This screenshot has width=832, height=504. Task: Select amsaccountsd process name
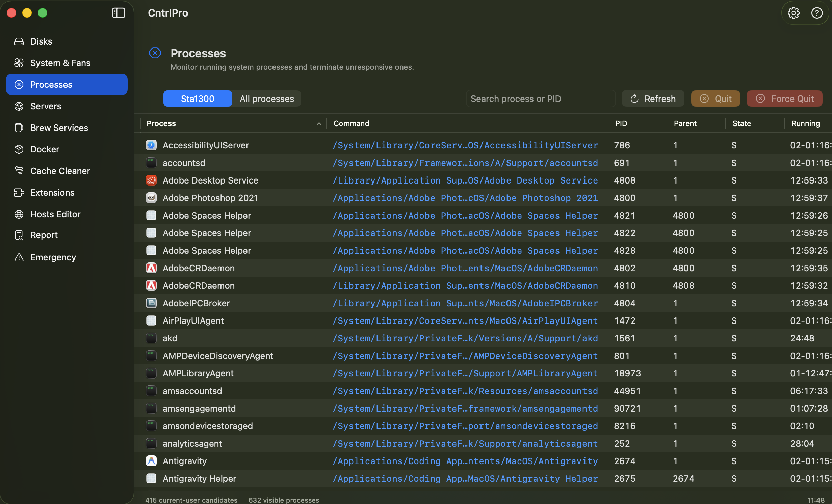click(192, 391)
